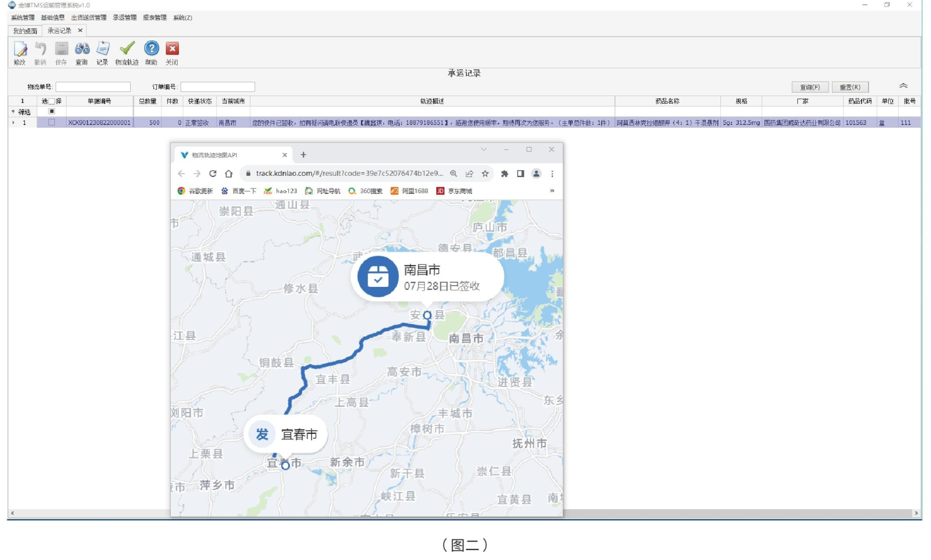Click the 物流单号 input field
The height and width of the screenshot is (560, 931).
tap(93, 87)
